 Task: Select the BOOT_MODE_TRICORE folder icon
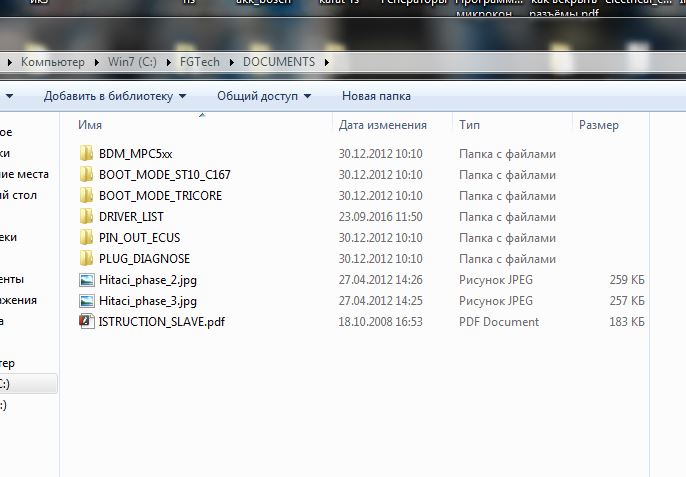pyautogui.click(x=87, y=196)
